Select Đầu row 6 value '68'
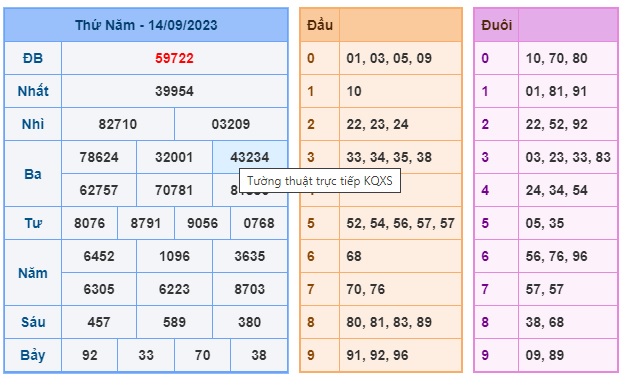 coord(354,256)
